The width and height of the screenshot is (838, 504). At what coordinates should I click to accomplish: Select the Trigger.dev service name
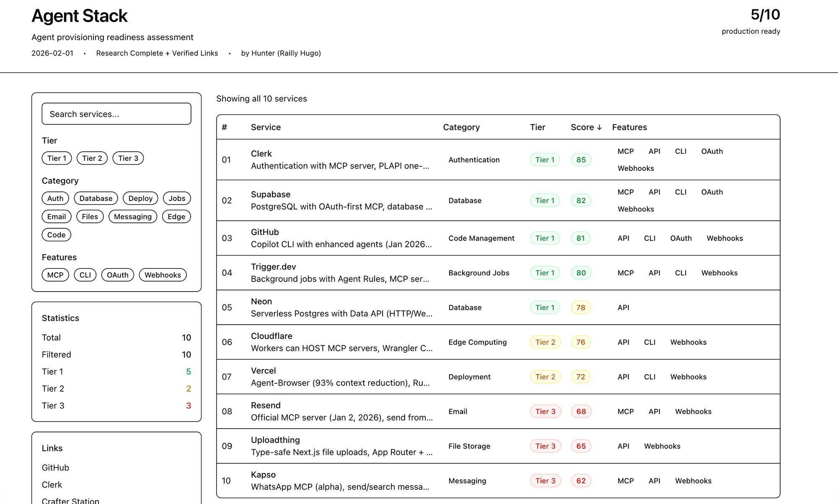tap(273, 267)
